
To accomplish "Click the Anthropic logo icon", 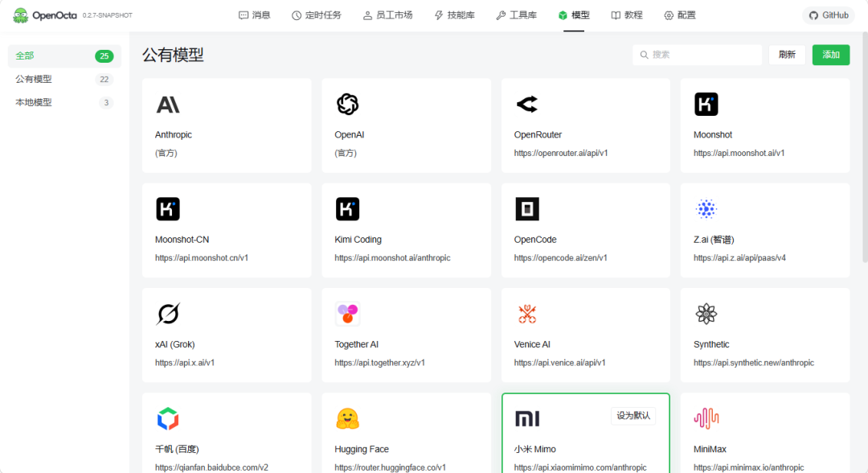I will 168,104.
